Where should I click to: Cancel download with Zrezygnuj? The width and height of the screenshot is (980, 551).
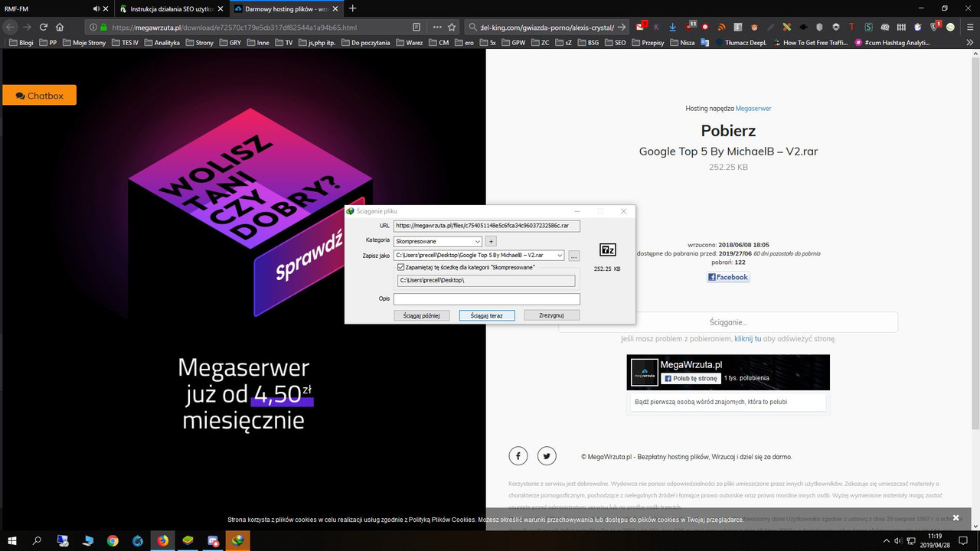(x=552, y=315)
